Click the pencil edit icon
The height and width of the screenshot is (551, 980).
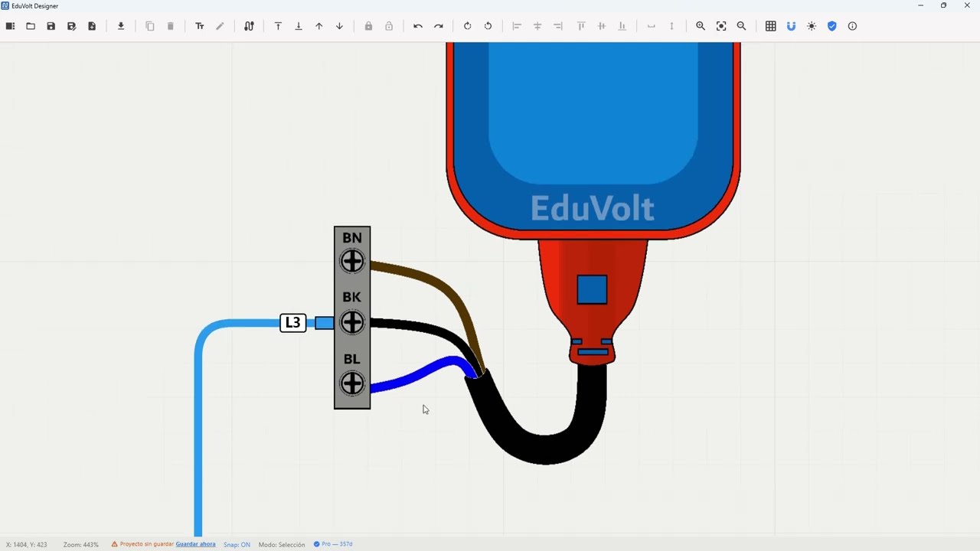pyautogui.click(x=220, y=26)
